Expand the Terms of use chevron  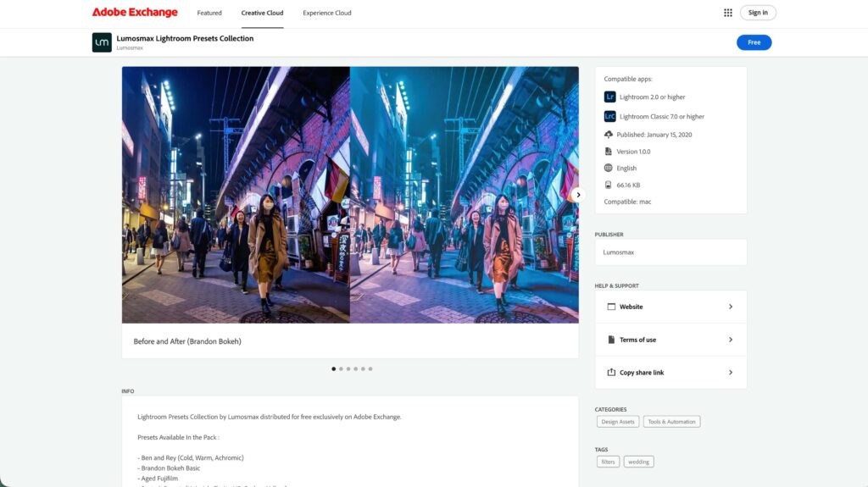pos(731,340)
